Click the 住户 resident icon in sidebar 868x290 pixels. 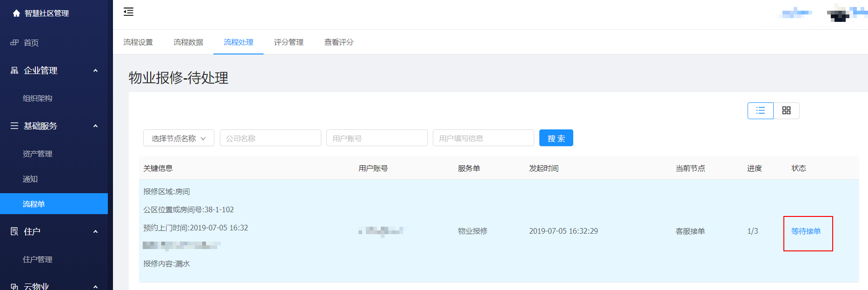tap(14, 232)
